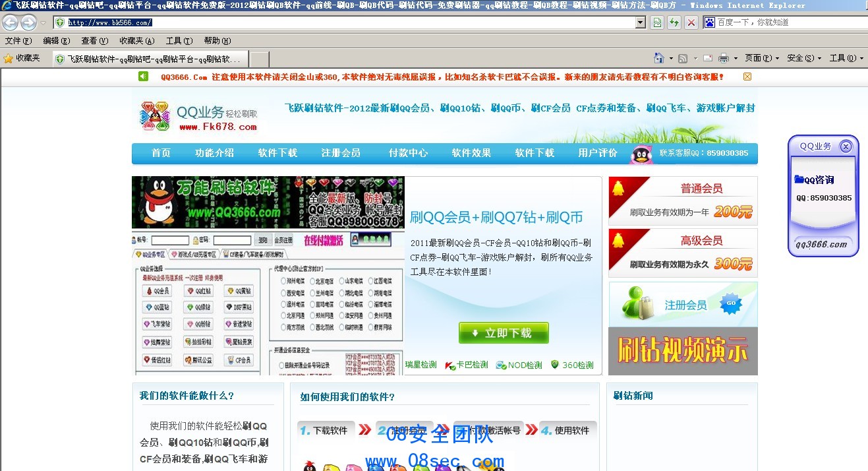Image resolution: width=868 pixels, height=471 pixels.
Task: Open 付款中心 in site navigation
Action: tap(408, 153)
